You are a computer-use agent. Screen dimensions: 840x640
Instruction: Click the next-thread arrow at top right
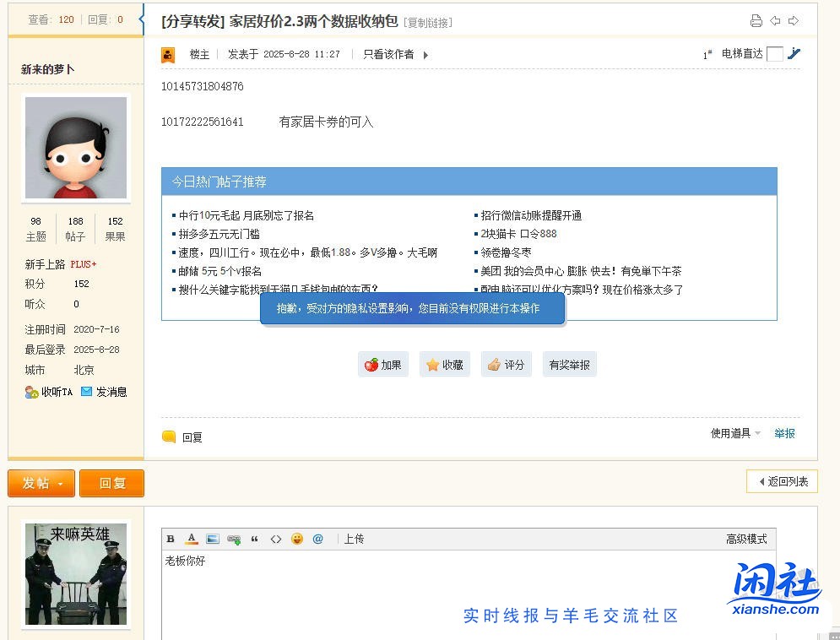[x=792, y=21]
